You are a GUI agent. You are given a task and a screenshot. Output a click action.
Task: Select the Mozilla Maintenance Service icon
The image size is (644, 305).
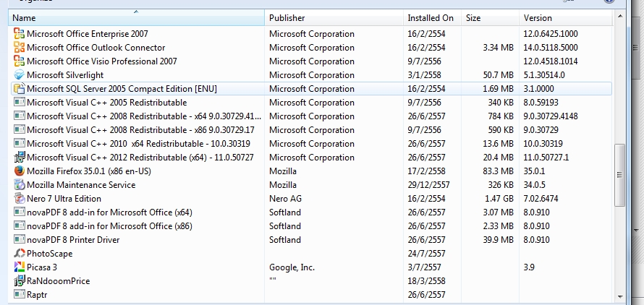point(20,185)
